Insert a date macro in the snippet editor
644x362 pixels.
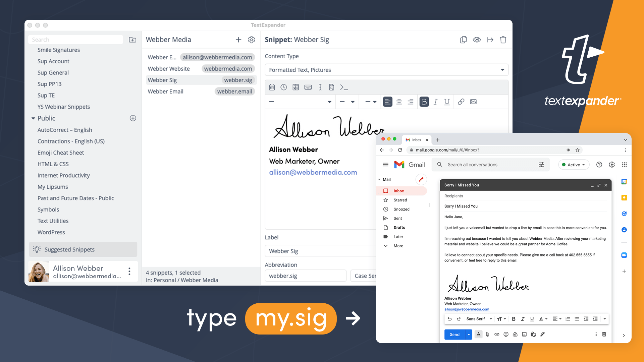coord(272,87)
